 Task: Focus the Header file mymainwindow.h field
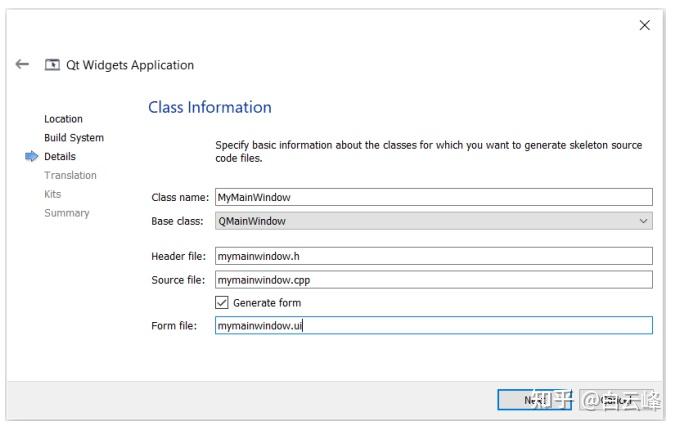pos(433,257)
